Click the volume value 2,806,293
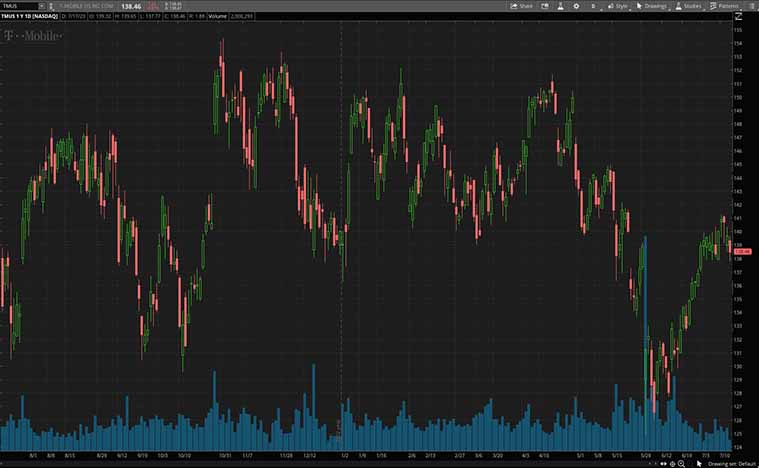Screen dimensions: 759x468 coord(241,16)
